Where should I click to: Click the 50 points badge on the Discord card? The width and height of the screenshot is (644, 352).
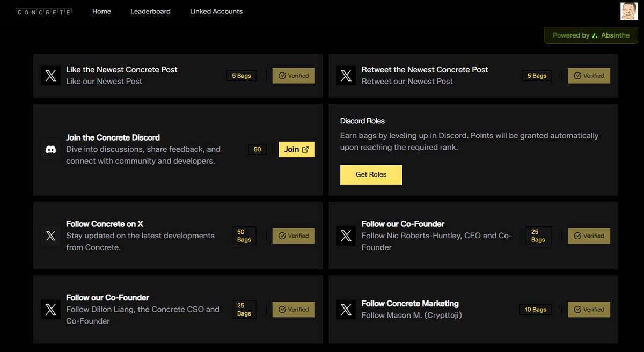(258, 149)
